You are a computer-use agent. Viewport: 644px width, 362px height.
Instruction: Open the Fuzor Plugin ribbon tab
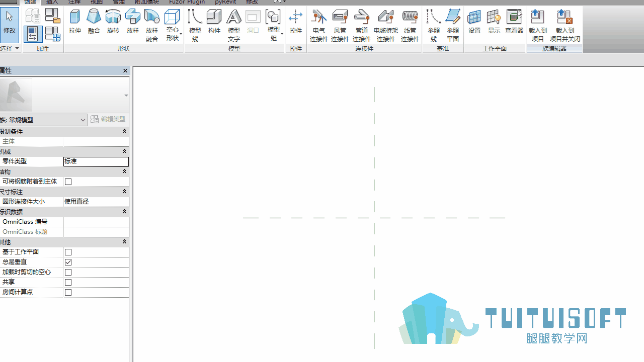[187, 2]
